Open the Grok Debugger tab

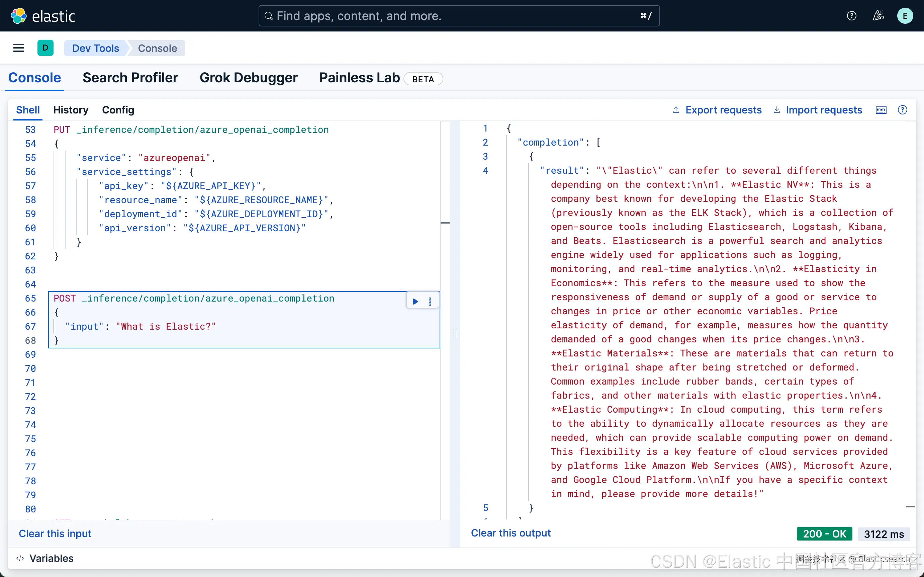(248, 77)
